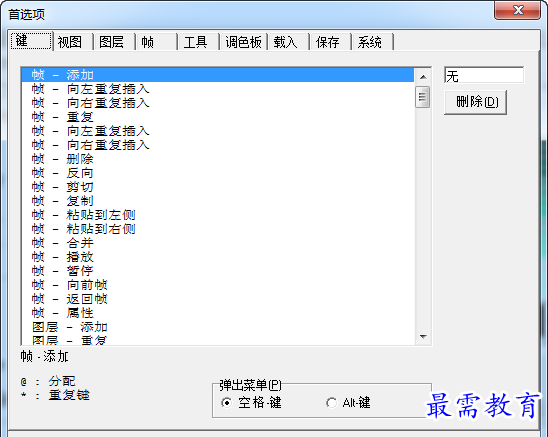Go to the 工具 tab

199,42
